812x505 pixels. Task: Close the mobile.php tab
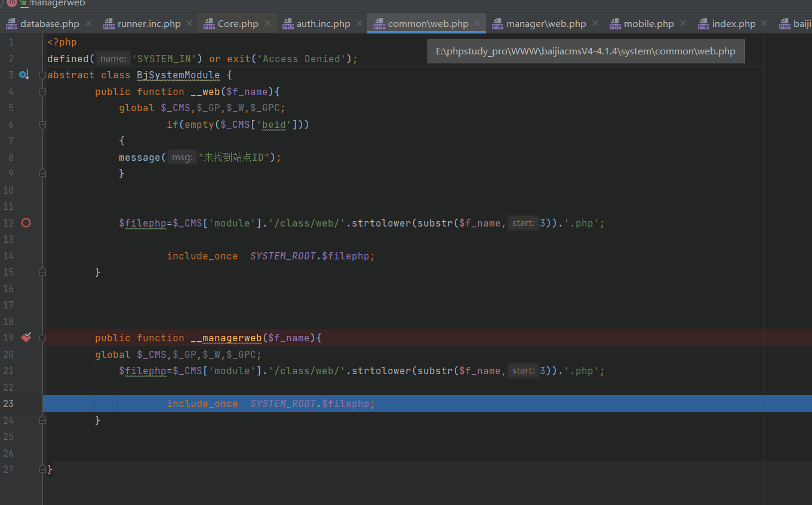(x=683, y=24)
